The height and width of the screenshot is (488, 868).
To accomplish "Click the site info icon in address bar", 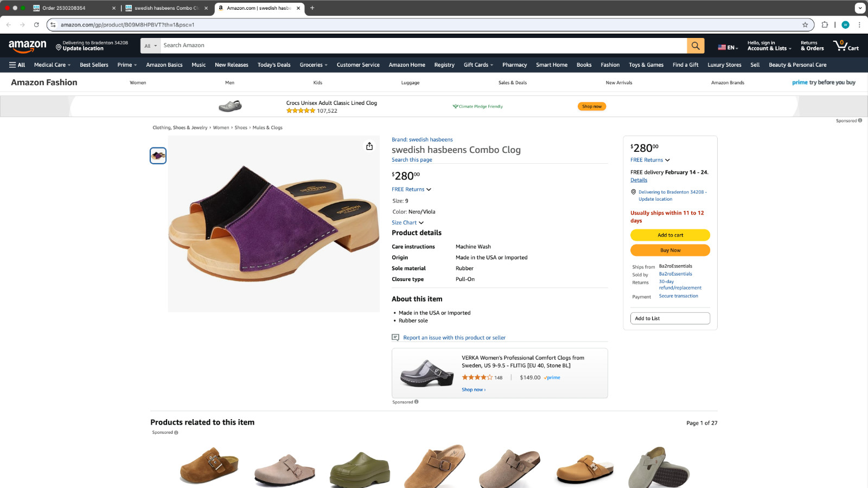I will point(53,24).
